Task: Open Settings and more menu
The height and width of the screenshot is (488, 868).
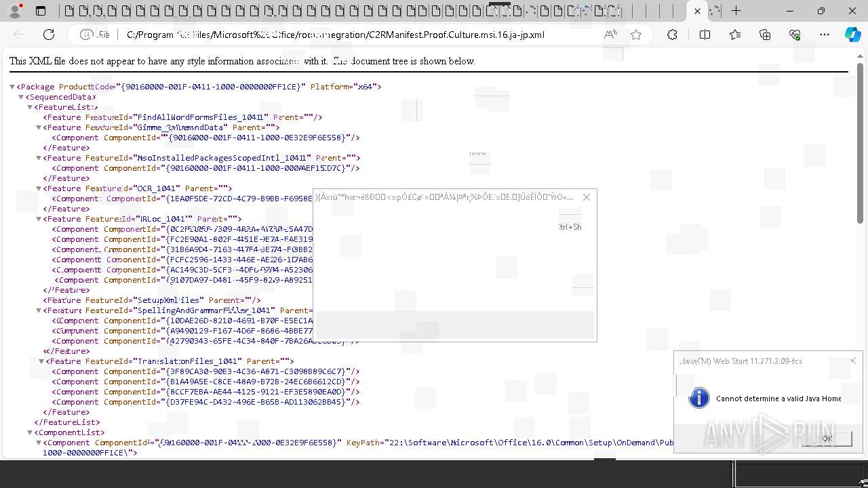Action: pyautogui.click(x=825, y=35)
